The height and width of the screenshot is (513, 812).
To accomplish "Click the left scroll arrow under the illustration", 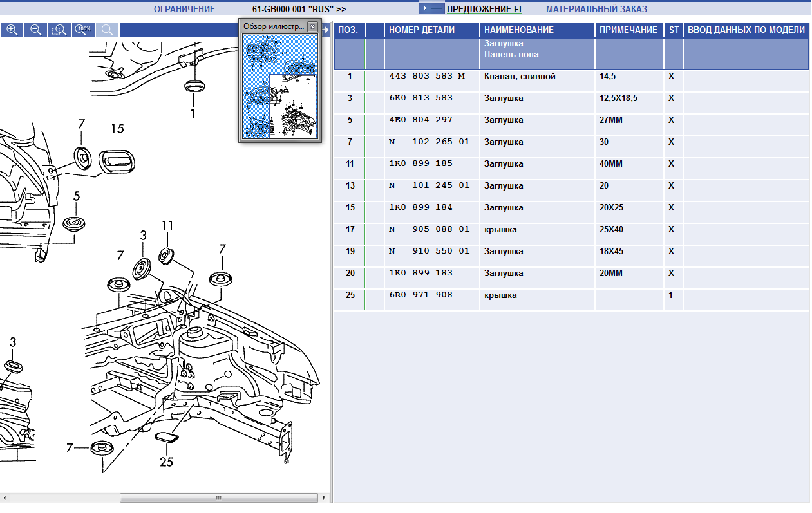I will (x=6, y=498).
